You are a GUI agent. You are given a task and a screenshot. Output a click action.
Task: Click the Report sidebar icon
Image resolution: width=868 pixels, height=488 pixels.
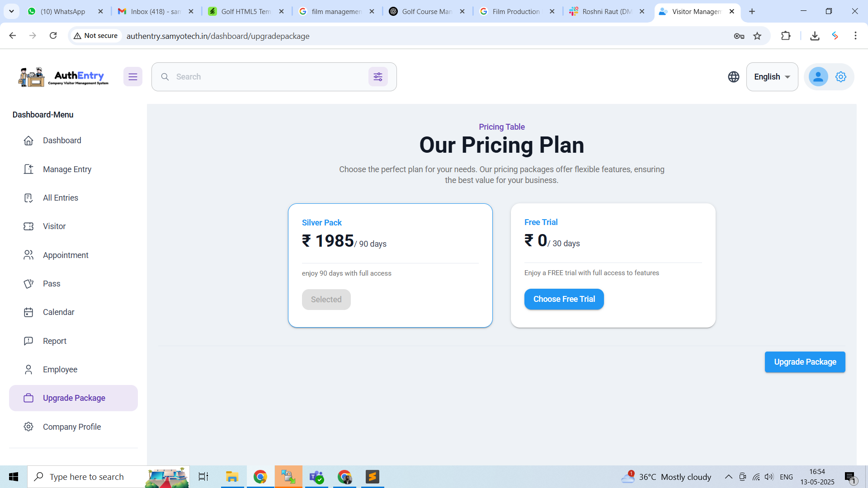click(28, 341)
